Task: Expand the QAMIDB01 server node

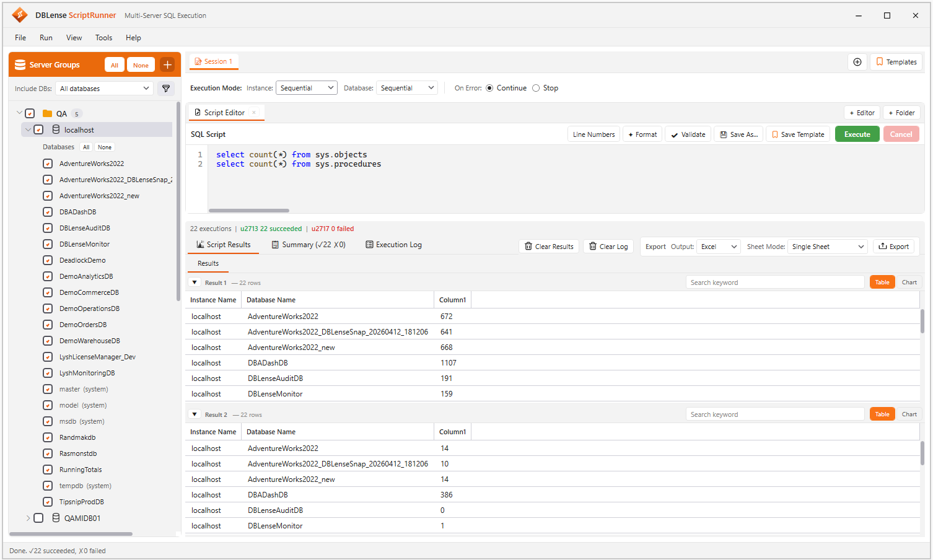Action: [x=28, y=518]
